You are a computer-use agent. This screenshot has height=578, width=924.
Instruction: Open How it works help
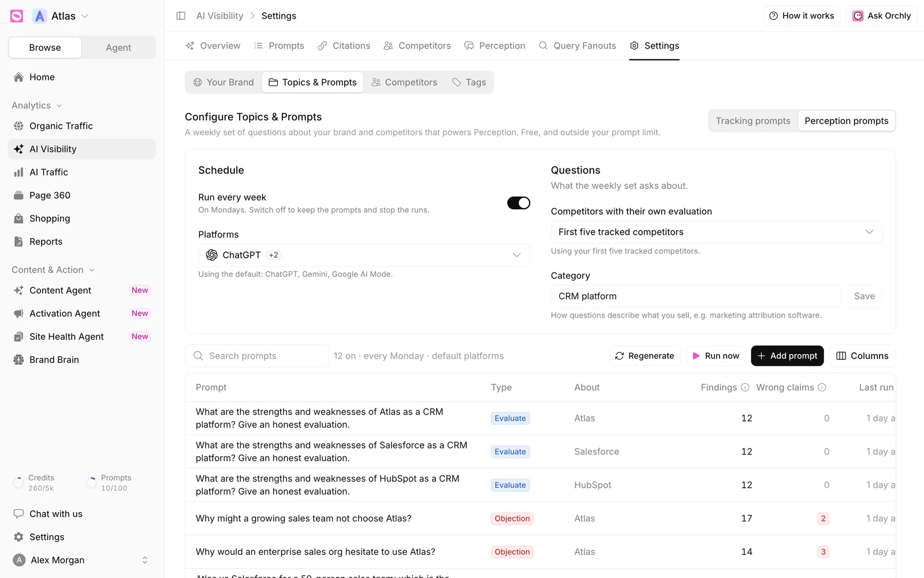pos(802,16)
